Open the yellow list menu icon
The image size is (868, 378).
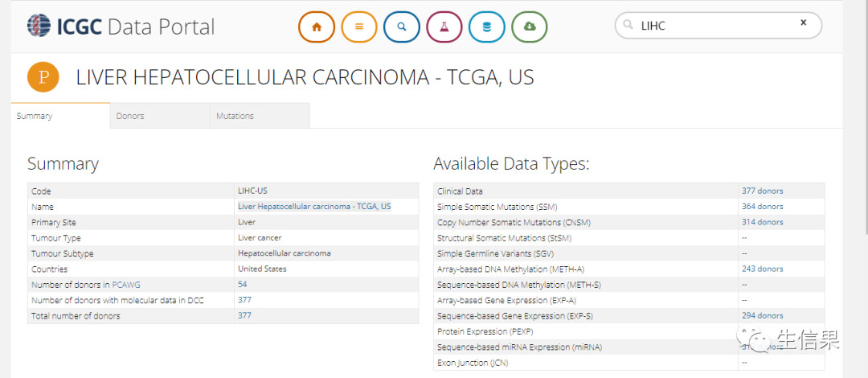click(x=359, y=27)
